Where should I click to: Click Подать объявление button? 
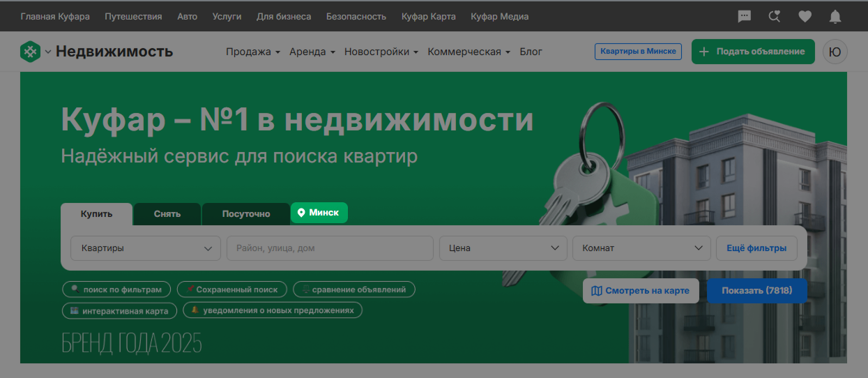point(753,52)
